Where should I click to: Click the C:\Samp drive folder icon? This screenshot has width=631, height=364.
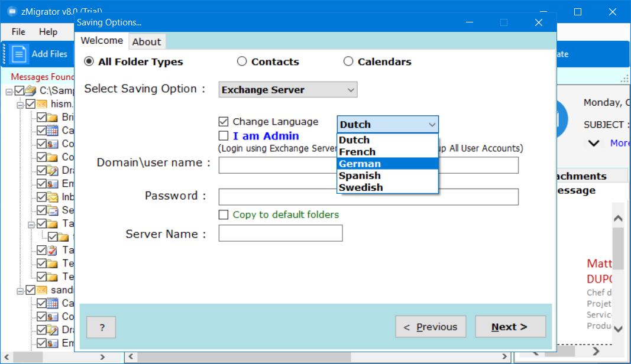coord(31,90)
